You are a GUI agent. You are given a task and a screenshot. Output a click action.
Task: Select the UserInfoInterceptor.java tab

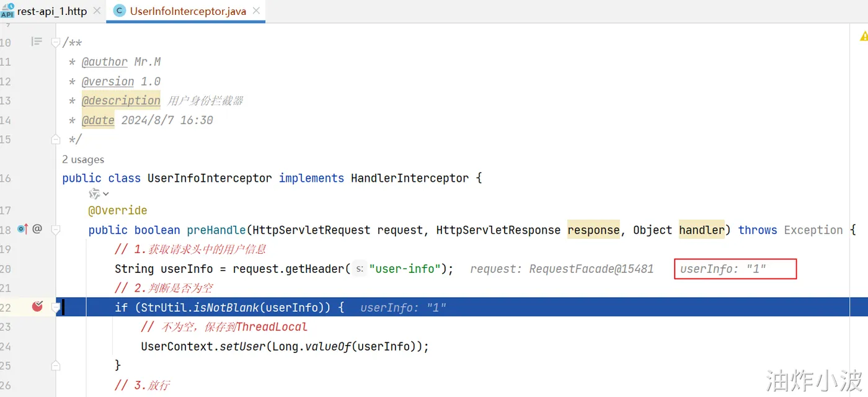187,11
